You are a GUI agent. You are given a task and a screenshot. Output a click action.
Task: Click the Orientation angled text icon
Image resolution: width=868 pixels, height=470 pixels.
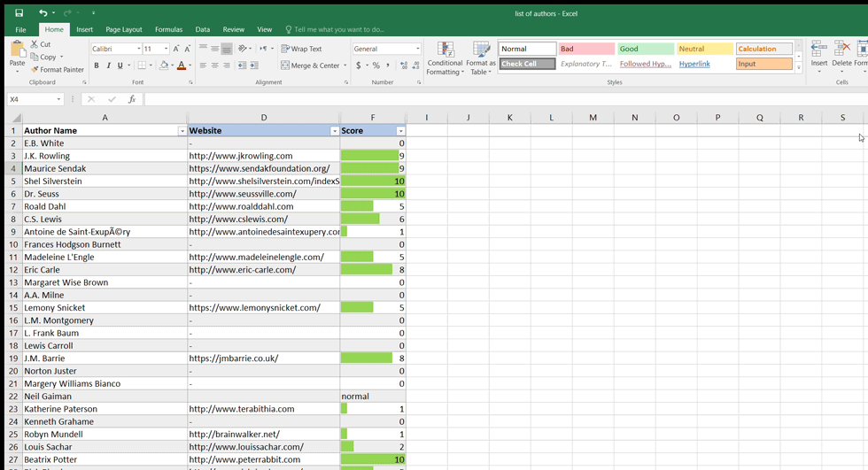[243, 49]
